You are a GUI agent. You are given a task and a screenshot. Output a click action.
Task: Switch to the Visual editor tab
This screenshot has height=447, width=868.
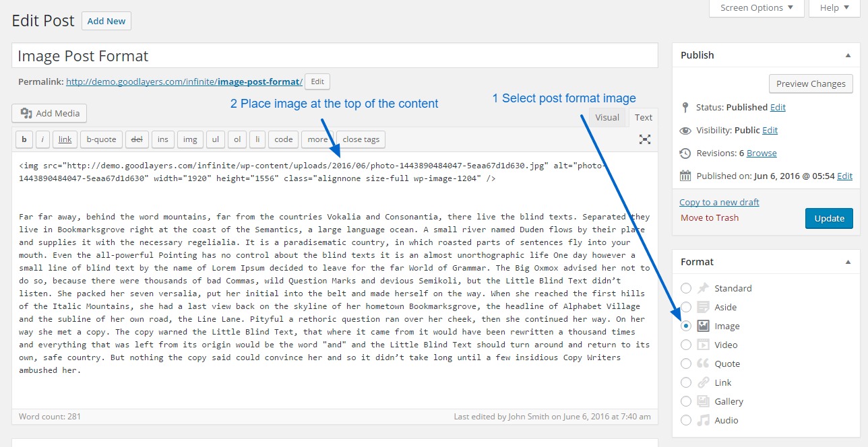(607, 117)
